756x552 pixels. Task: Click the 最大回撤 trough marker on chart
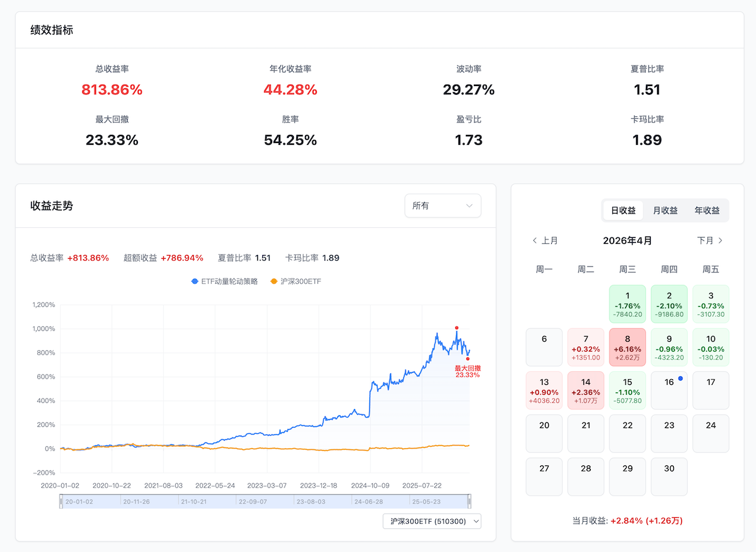(x=468, y=358)
